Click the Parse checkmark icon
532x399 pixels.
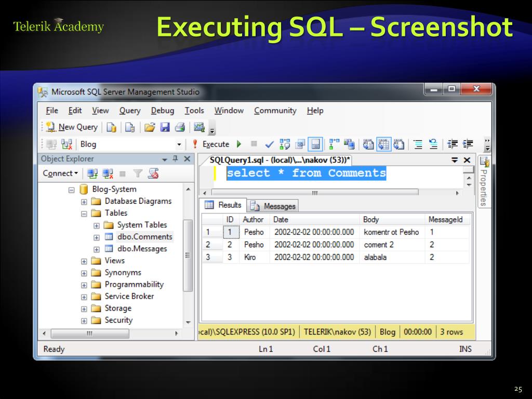[270, 144]
